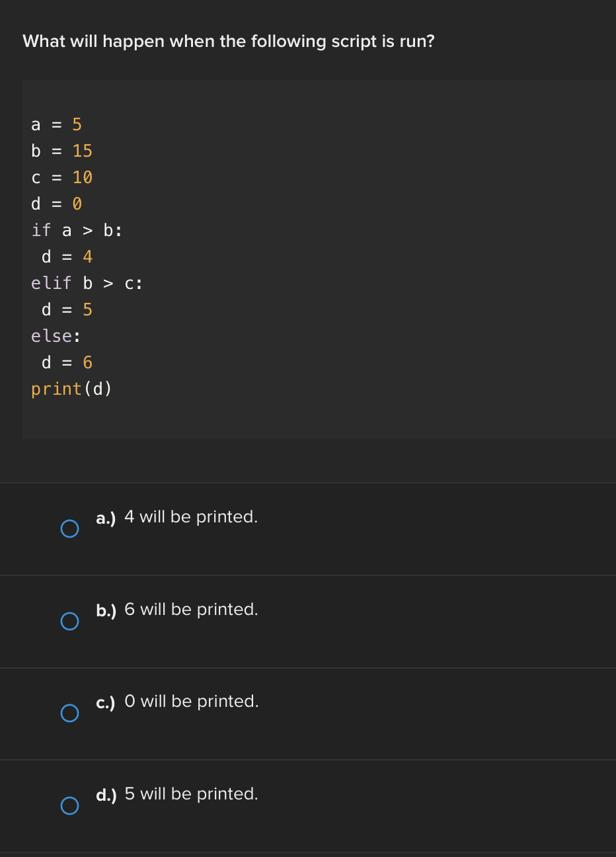Select the radio button for option a

(69, 528)
